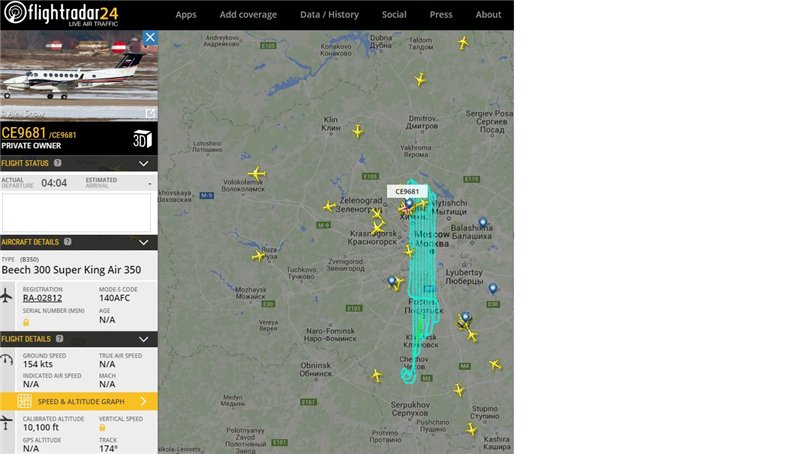Click the Flight Status help question mark
The image size is (800, 454).
coord(58,163)
